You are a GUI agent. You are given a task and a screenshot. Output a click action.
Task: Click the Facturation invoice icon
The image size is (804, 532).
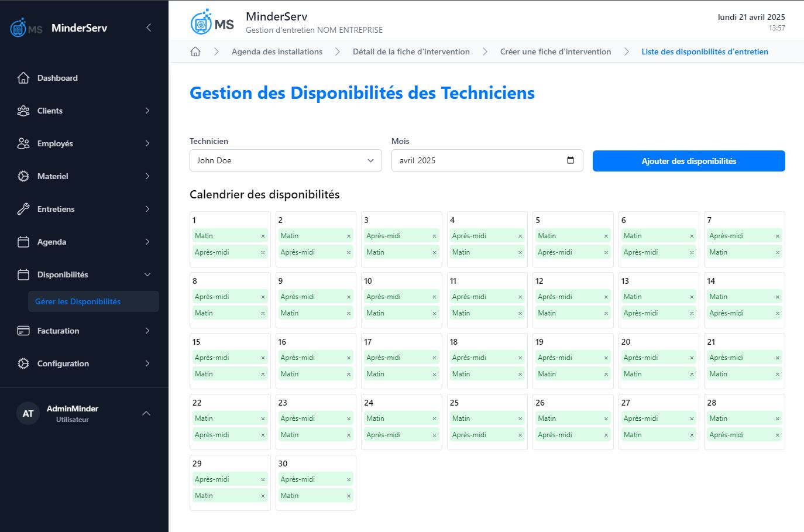23,331
